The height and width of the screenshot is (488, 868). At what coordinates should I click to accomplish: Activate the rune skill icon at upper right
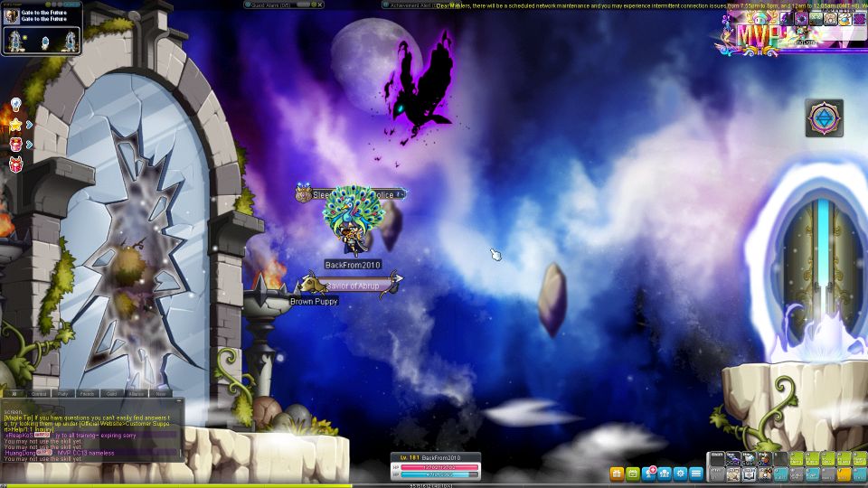point(824,117)
